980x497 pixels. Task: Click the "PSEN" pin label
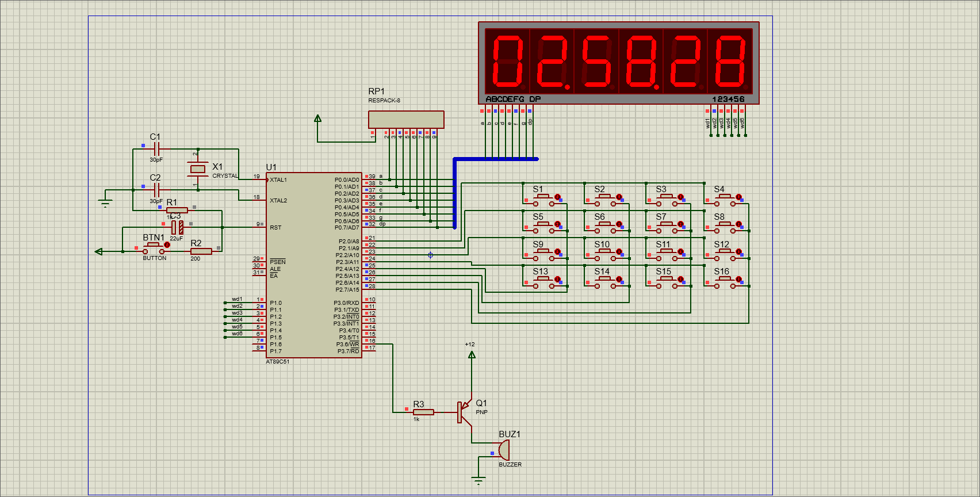click(x=278, y=262)
